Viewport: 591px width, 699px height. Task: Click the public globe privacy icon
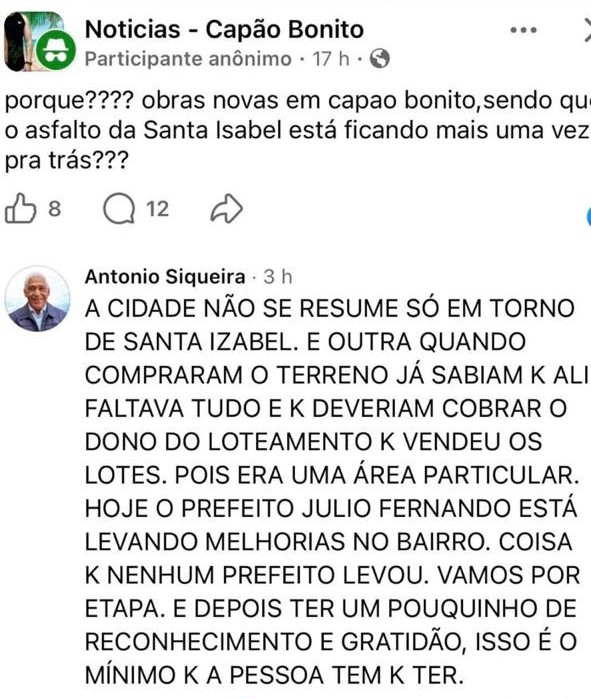click(380, 58)
